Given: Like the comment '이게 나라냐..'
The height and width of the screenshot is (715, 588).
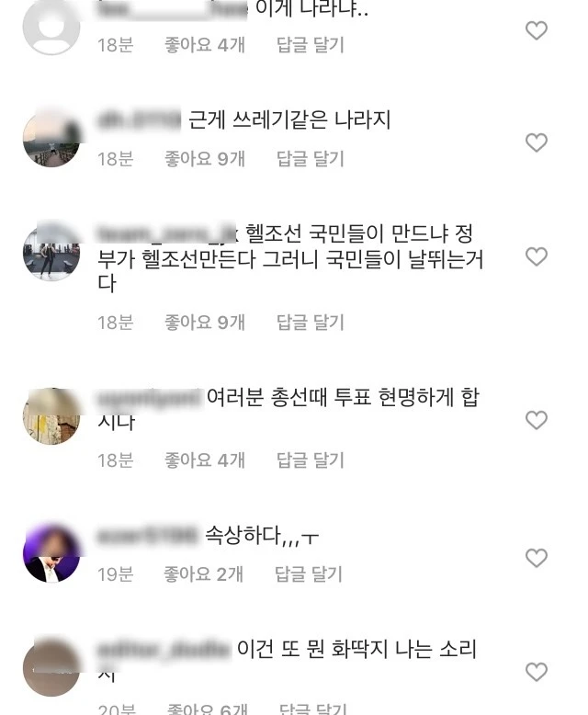Looking at the screenshot, I should [536, 30].
